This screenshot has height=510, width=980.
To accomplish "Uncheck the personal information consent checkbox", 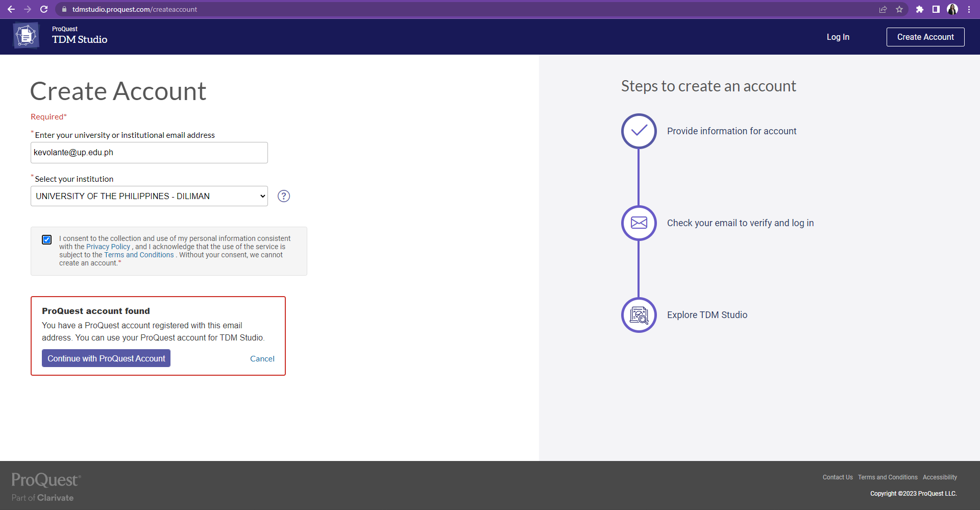I will pos(47,240).
